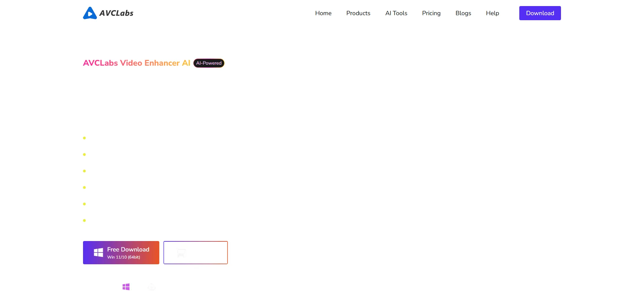
Task: Click the AVCLabs Video Enhancer AI heading
Action: pos(136,63)
